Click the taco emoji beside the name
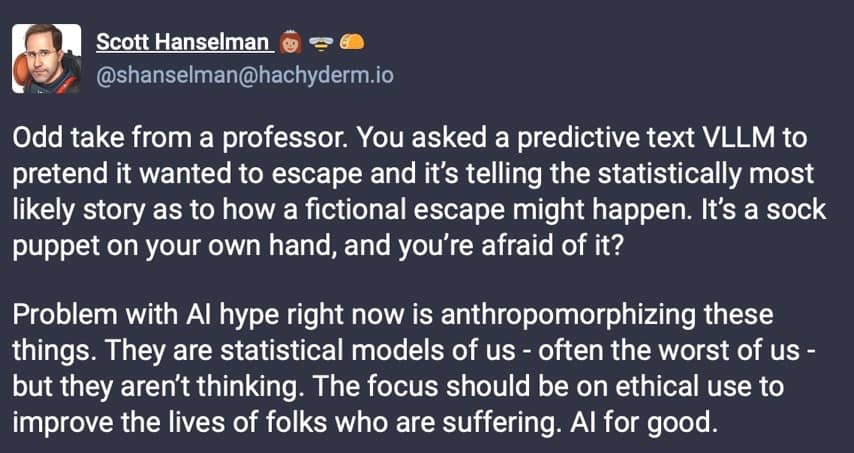Image resolution: width=854 pixels, height=453 pixels. 352,42
